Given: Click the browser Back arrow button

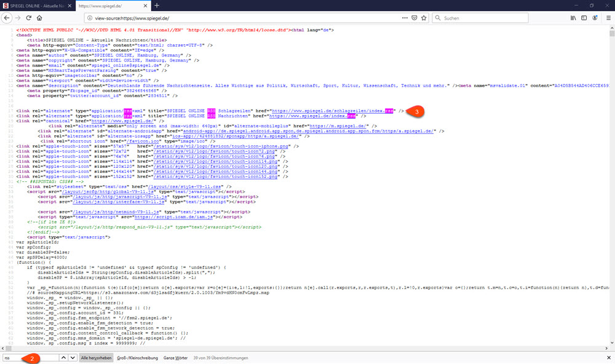Looking at the screenshot, I should 7,18.
